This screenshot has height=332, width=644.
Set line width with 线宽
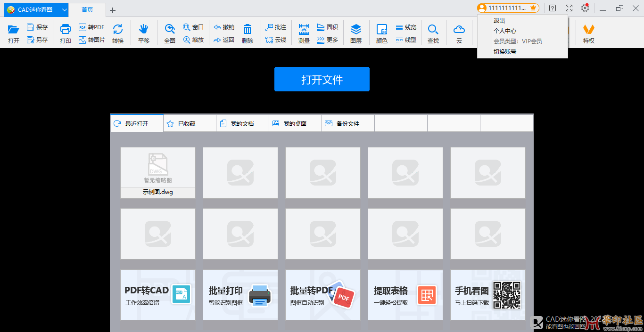[406, 27]
